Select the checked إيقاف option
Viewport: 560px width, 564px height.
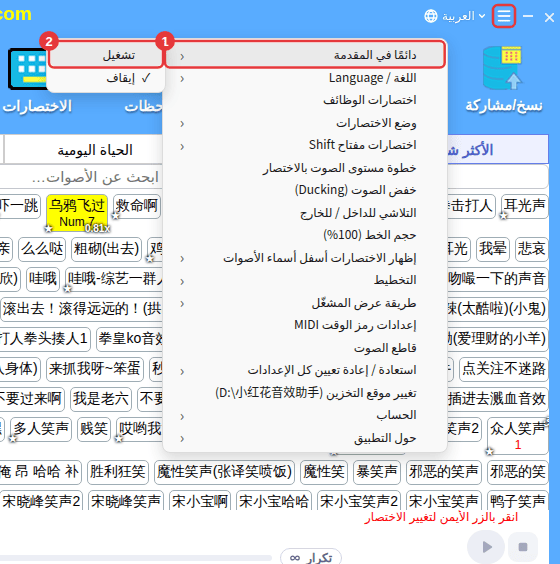coord(106,78)
